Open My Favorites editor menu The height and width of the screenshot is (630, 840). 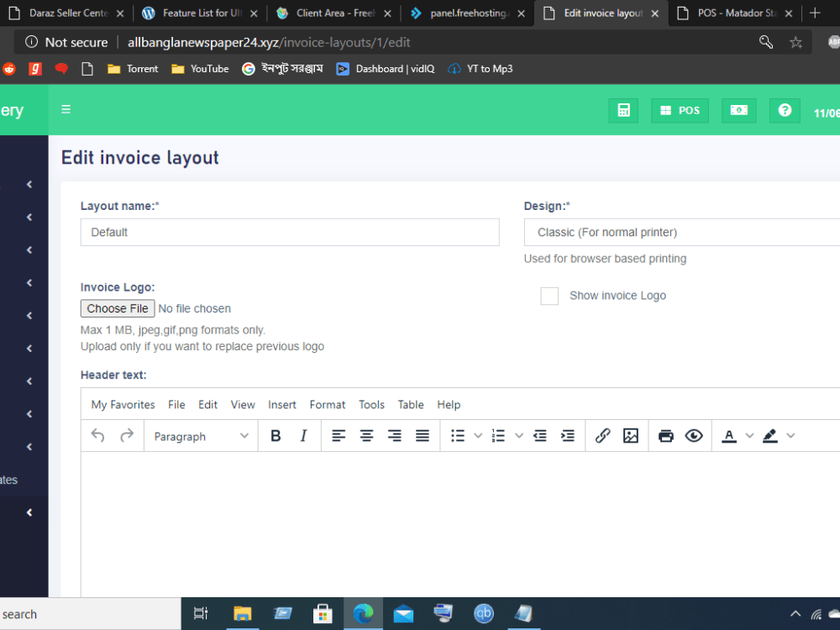coord(123,405)
